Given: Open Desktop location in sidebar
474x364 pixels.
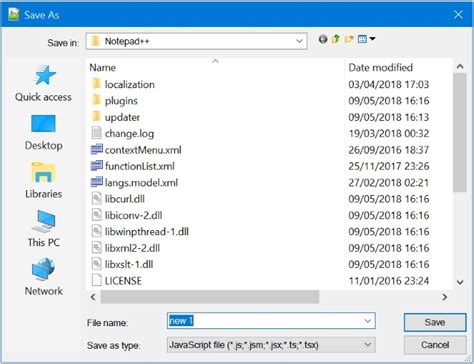Looking at the screenshot, I should tap(43, 132).
